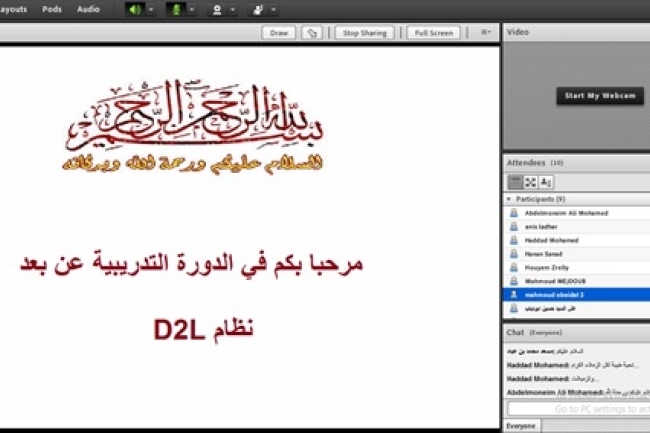Screen dimensions: 650x433
Task: Open the Layouts menu
Action: [13, 9]
